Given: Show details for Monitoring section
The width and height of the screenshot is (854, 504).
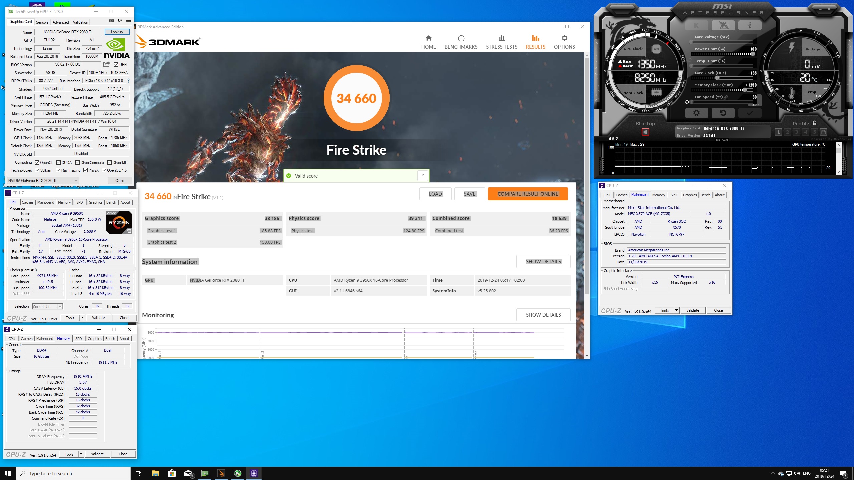Looking at the screenshot, I should pos(543,315).
